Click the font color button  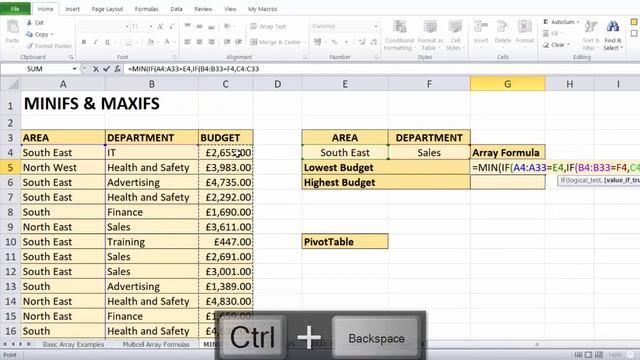pos(167,42)
